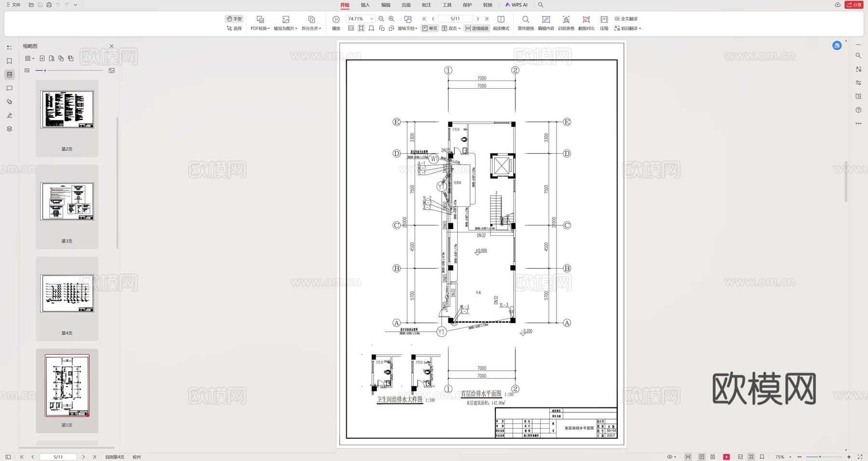Open the 输出为图片 export as image dropdown

[285, 23]
